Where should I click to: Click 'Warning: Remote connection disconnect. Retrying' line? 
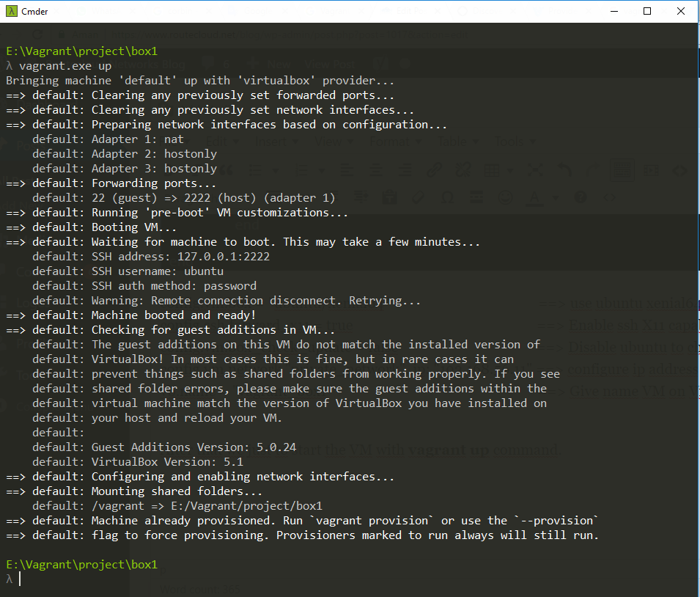tap(226, 301)
